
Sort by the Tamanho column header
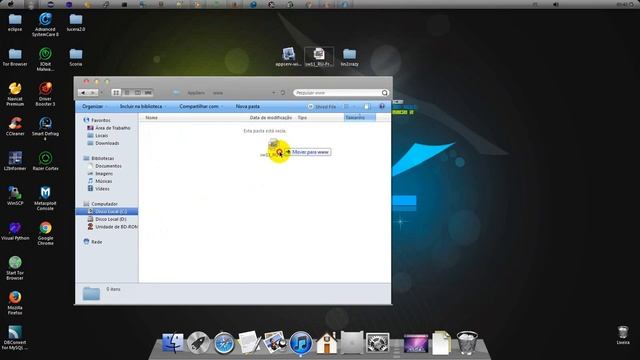[360, 118]
